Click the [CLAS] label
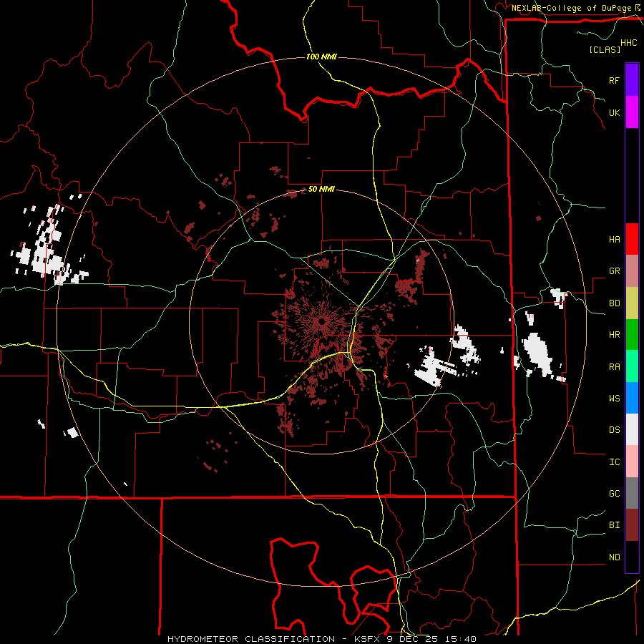The height and width of the screenshot is (644, 644). (605, 49)
